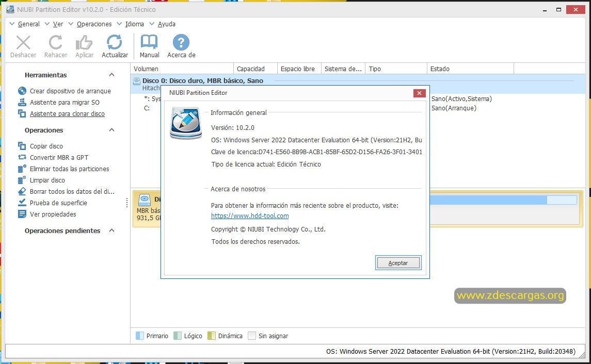Viewport: 591px width, 364px height.
Task: Click the OS status bar text at the bottom
Action: point(451,351)
